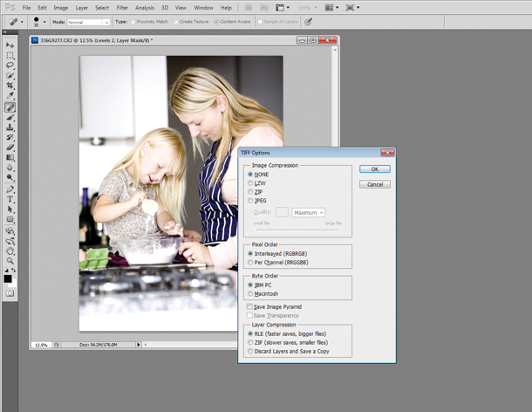The image size is (532, 412).
Task: Select the Quick Selection tool
Action: coord(10,75)
